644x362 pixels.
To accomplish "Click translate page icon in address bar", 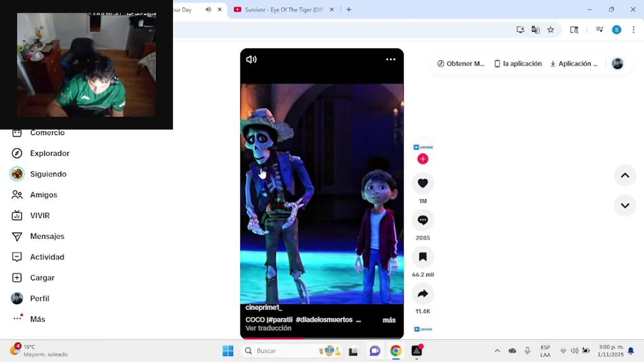I will [x=535, y=30].
